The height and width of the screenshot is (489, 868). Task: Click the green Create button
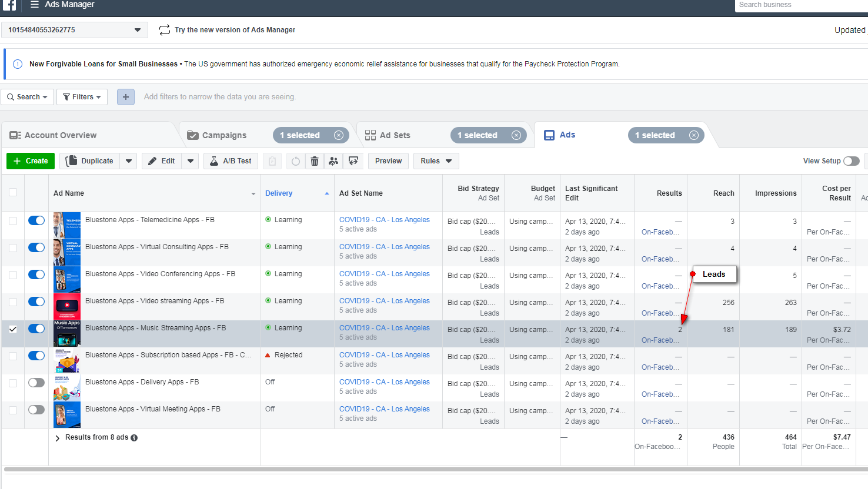[x=31, y=161]
